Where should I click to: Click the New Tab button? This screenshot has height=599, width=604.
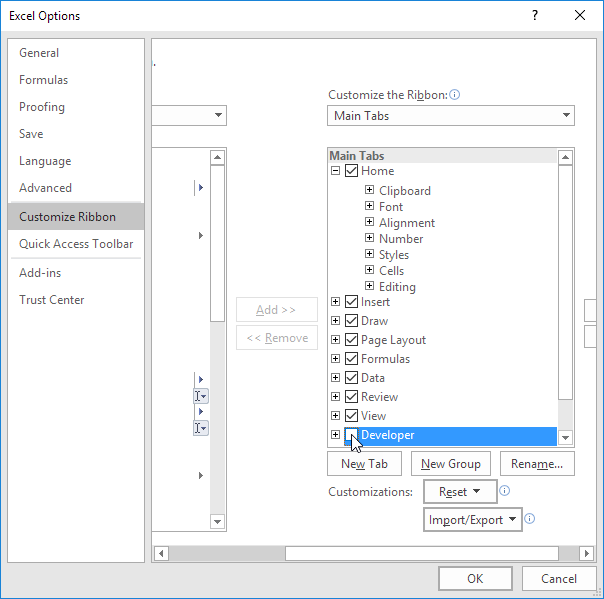pyautogui.click(x=364, y=464)
